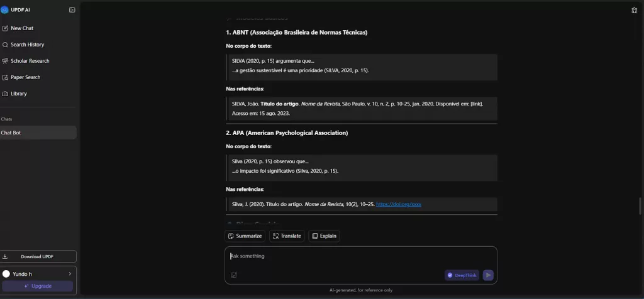Click the text "SILVA (2020, p. 15) argumenta que..."
Image resolution: width=644 pixels, height=299 pixels.
[273, 61]
